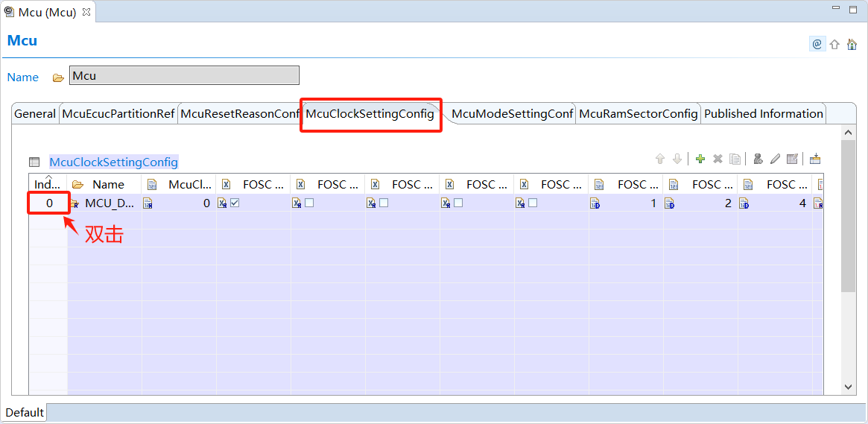This screenshot has width=868, height=424.
Task: Click the up arrow on vertical scrollbar
Action: pos(848,132)
